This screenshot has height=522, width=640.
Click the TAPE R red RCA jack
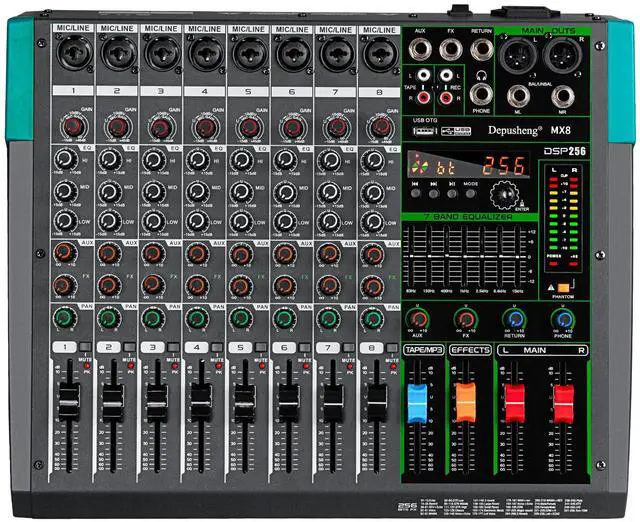[x=424, y=98]
